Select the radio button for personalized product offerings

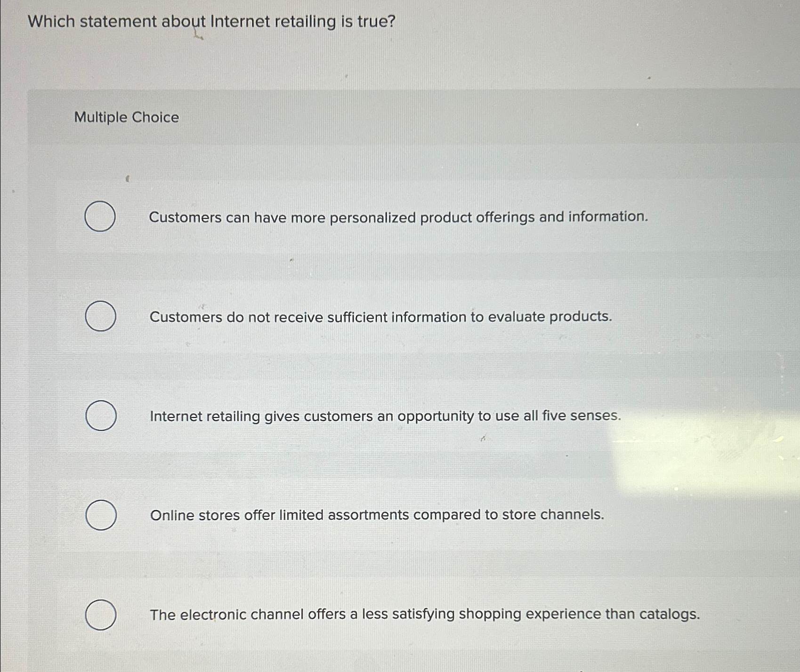click(x=100, y=217)
